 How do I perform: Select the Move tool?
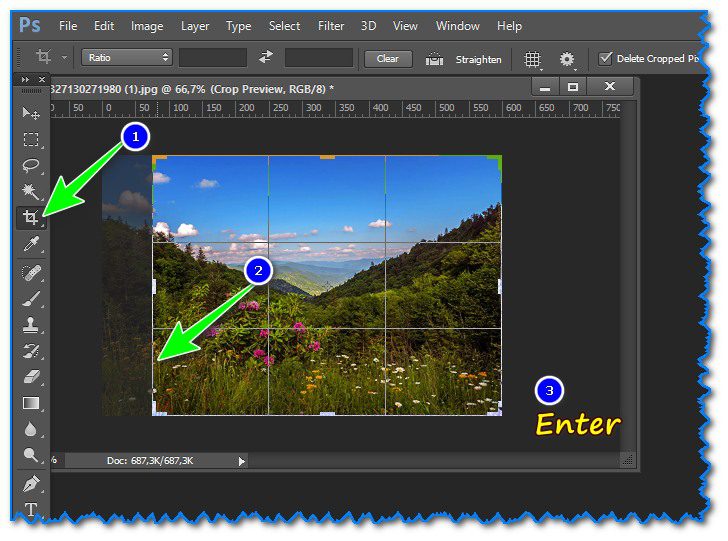(31, 113)
